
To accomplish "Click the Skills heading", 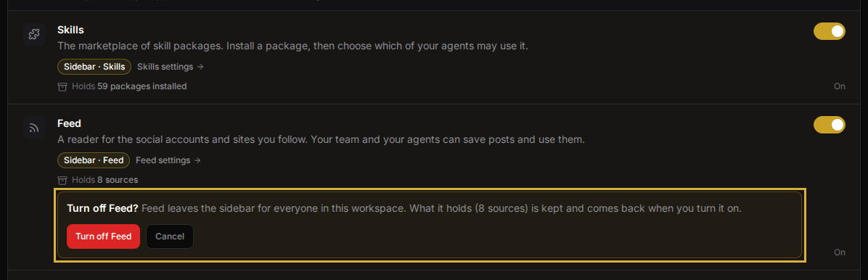I will click(70, 30).
